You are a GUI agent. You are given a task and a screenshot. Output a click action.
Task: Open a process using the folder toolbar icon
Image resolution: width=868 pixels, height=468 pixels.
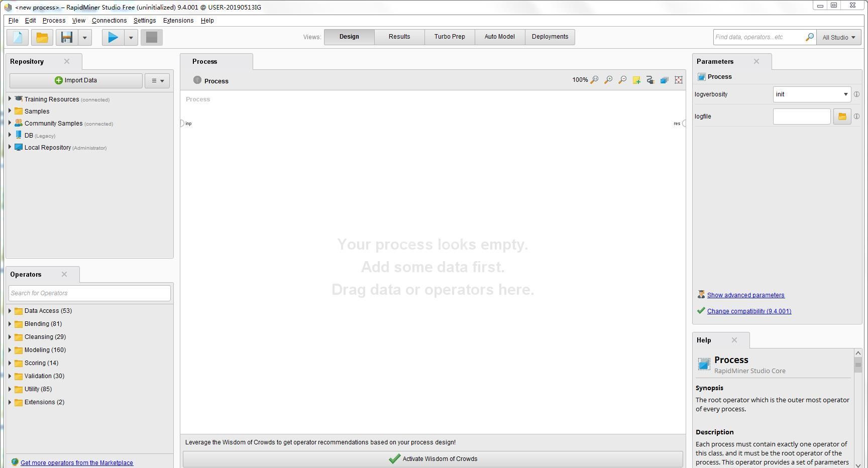pyautogui.click(x=42, y=37)
